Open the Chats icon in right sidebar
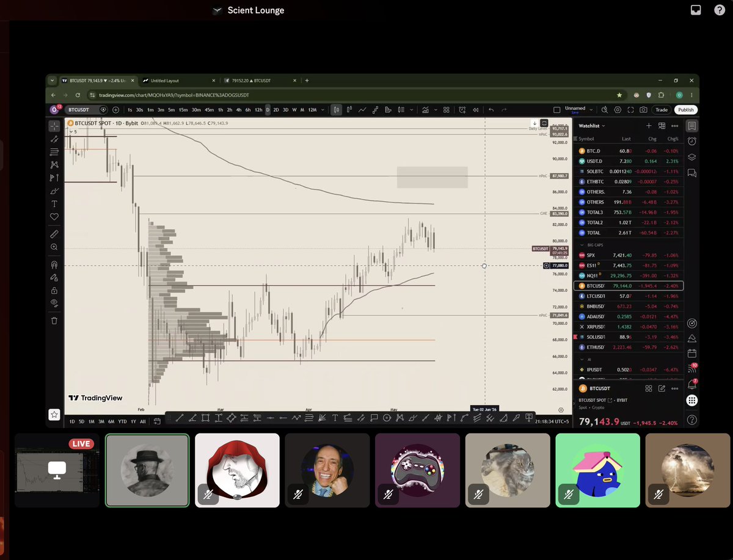The image size is (733, 560). coord(691,173)
